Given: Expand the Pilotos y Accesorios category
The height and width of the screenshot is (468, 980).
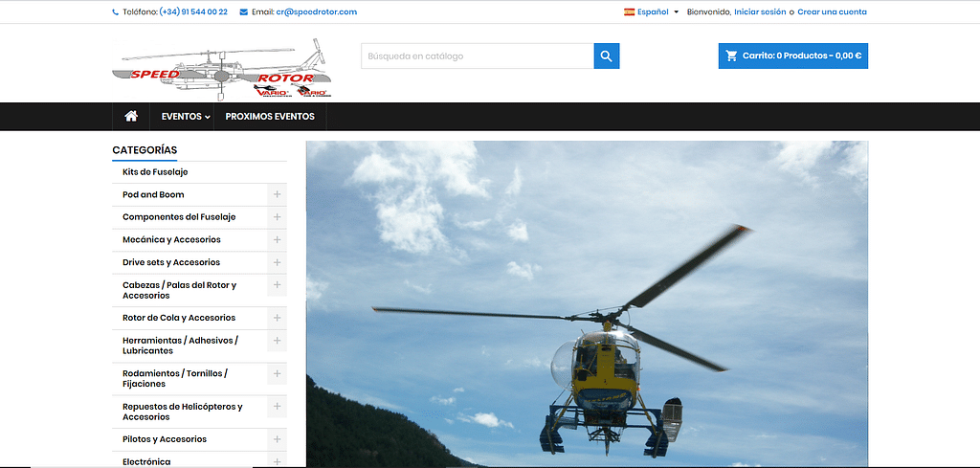Looking at the screenshot, I should coord(277,439).
